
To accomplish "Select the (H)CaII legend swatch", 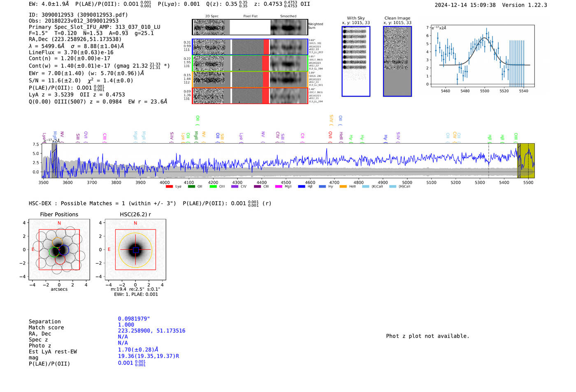I will [x=393, y=187].
